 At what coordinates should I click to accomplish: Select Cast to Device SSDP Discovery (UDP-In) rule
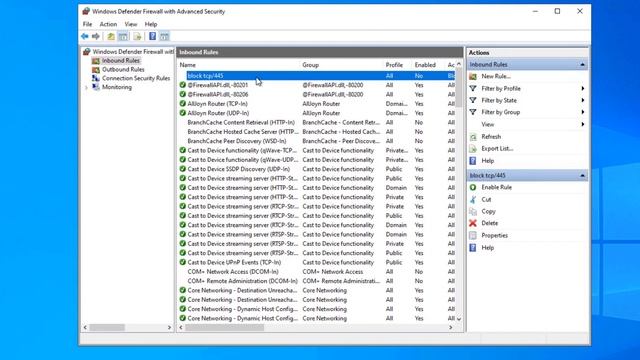[x=317, y=169]
